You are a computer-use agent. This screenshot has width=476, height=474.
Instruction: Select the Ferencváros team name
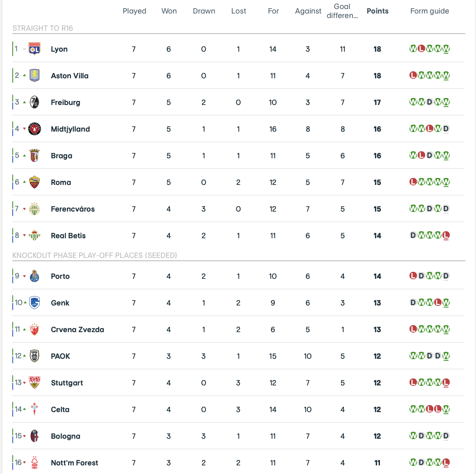(x=73, y=209)
